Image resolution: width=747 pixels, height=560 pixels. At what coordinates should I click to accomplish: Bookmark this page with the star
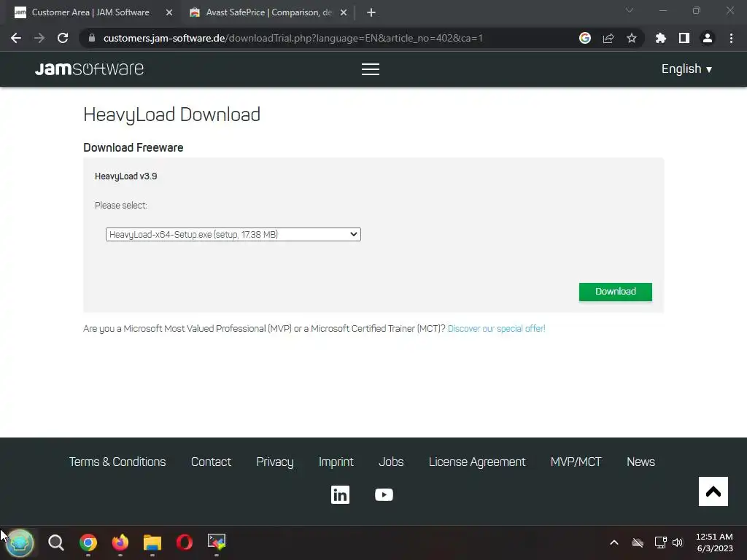tap(632, 38)
